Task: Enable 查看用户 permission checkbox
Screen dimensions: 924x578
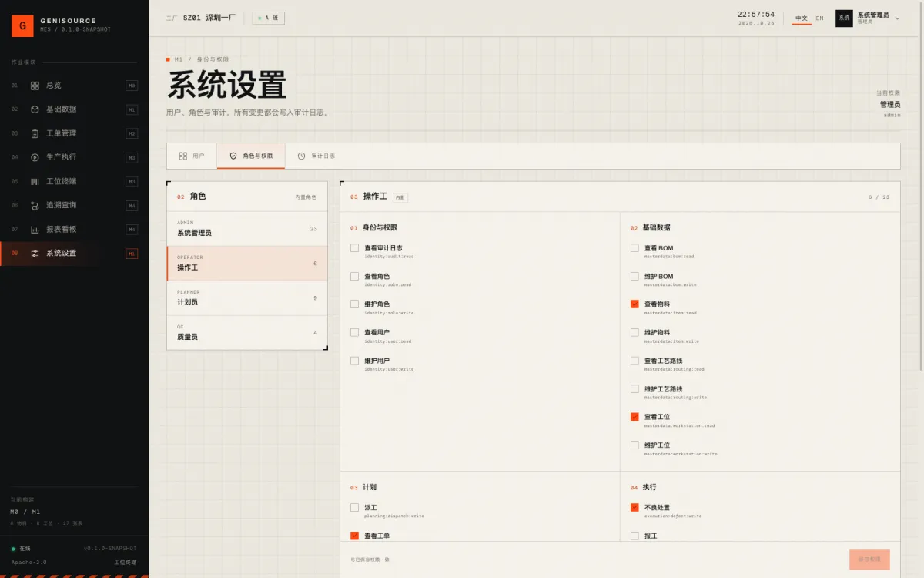Action: (354, 332)
